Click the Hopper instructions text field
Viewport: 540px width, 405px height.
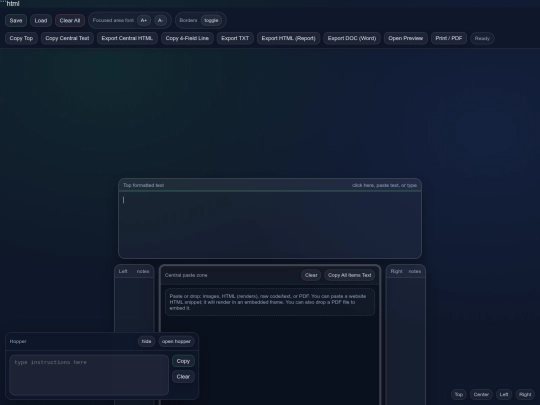point(89,375)
